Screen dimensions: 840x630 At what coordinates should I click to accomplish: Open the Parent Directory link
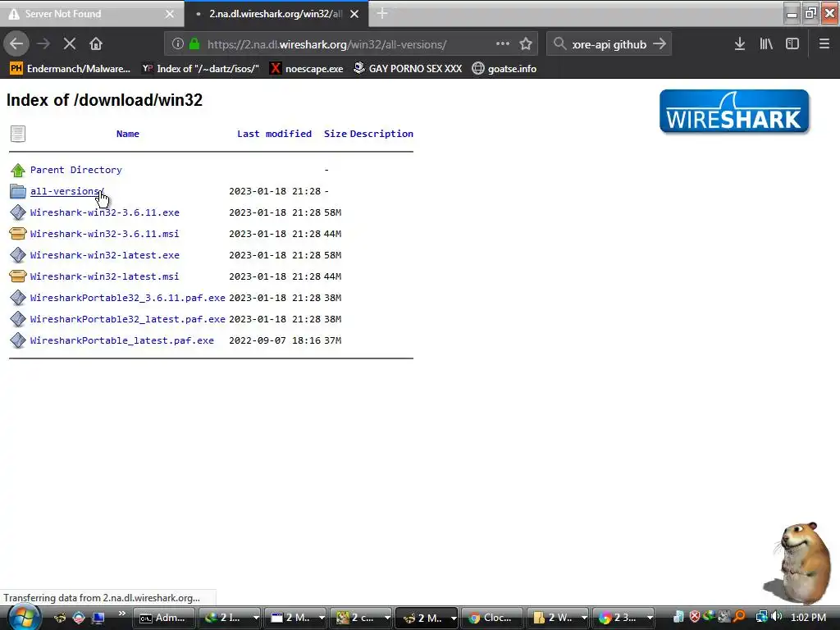(76, 170)
